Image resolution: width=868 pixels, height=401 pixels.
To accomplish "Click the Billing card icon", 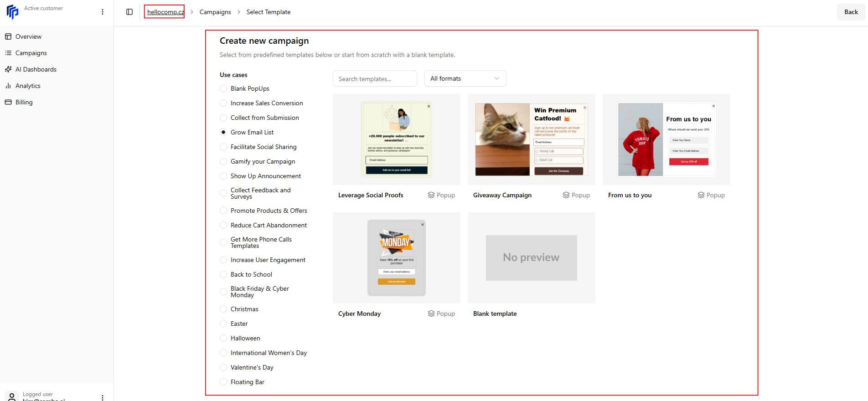I will coord(8,102).
